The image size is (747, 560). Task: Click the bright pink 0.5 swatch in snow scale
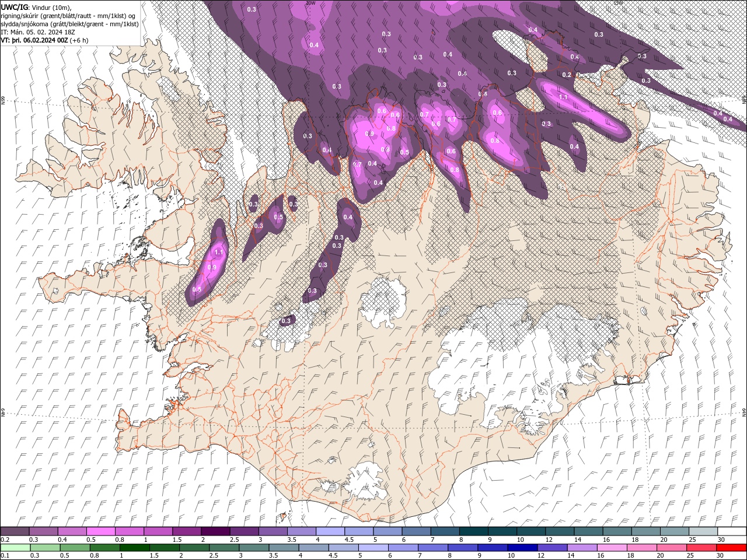101,531
